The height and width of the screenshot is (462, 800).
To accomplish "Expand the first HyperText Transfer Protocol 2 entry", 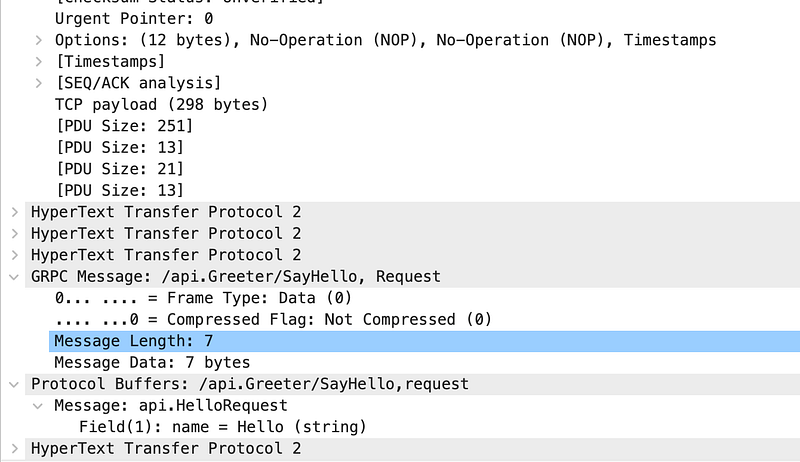I will [x=15, y=212].
